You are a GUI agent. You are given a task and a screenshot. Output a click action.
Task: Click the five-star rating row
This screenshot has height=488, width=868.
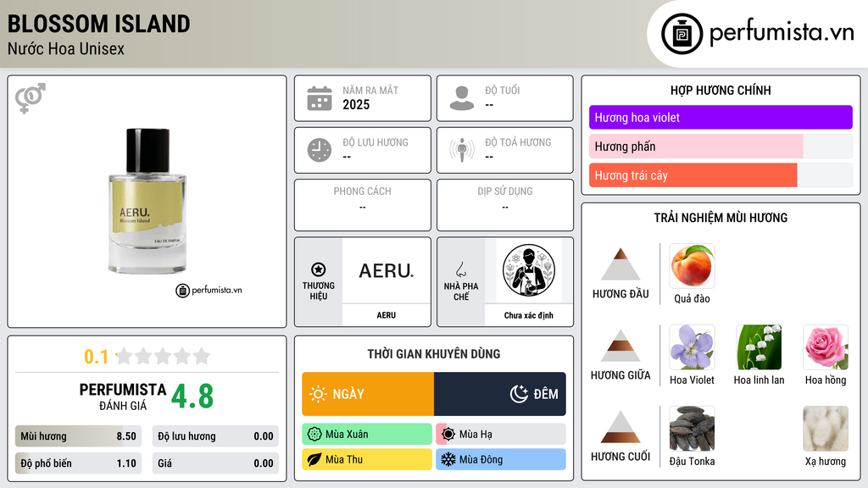point(163,356)
